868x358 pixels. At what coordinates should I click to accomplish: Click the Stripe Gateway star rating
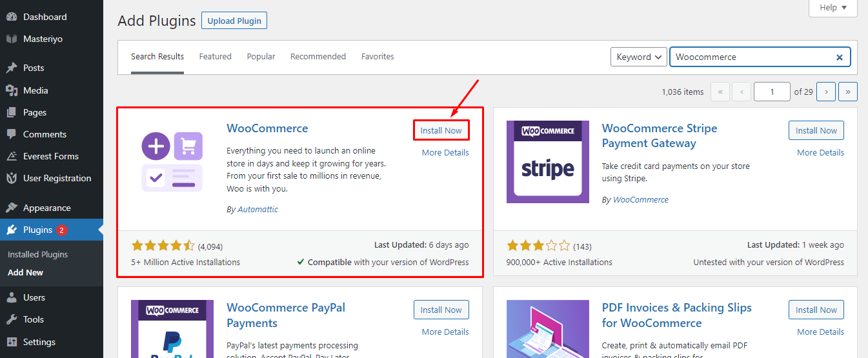point(538,246)
